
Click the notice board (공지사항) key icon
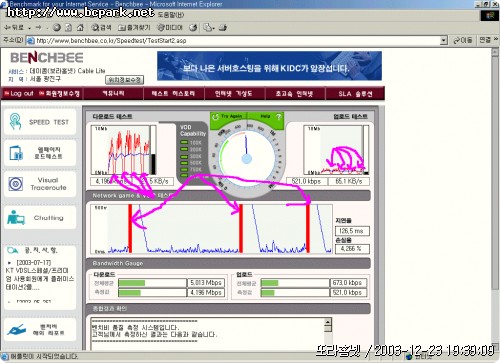[13, 250]
